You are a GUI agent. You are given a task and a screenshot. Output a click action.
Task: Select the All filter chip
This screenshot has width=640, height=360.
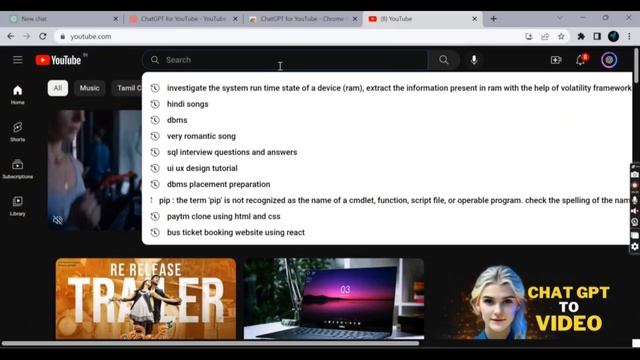(58, 88)
